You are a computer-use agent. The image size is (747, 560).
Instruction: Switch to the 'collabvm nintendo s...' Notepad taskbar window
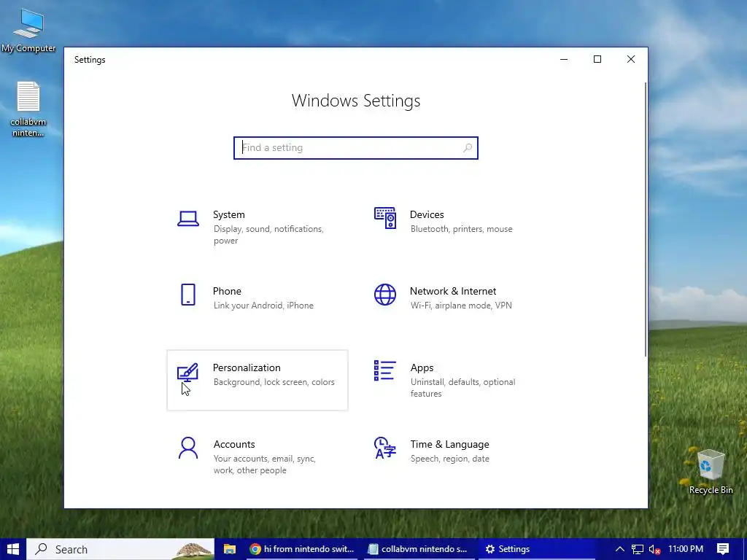[x=419, y=549]
